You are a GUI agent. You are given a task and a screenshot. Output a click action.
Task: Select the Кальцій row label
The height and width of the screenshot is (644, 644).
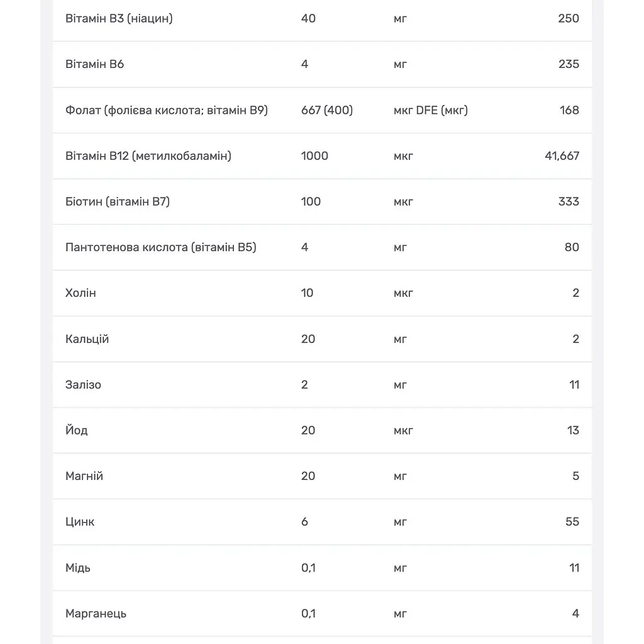(87, 339)
